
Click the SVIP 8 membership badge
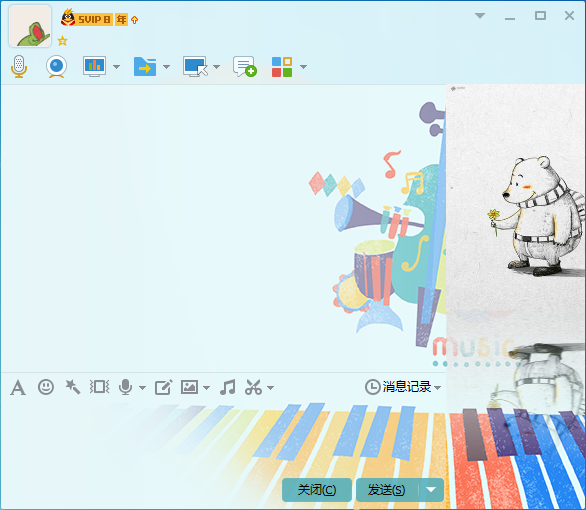[87, 19]
